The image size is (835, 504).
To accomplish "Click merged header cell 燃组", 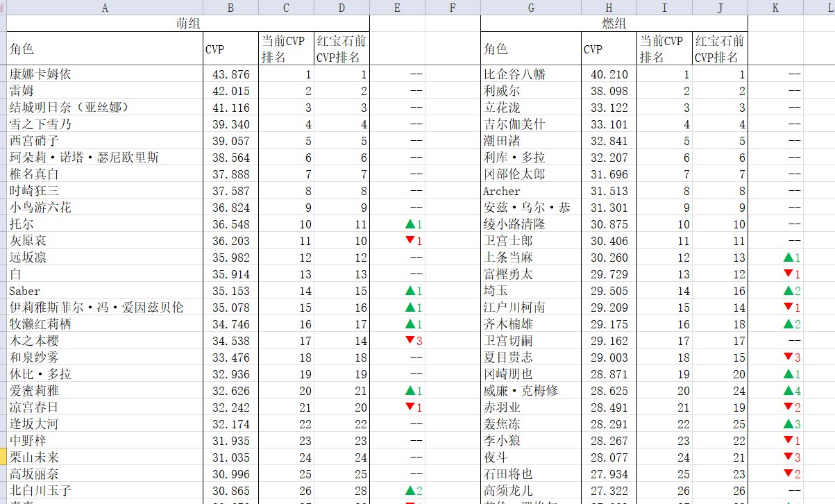I will point(614,24).
